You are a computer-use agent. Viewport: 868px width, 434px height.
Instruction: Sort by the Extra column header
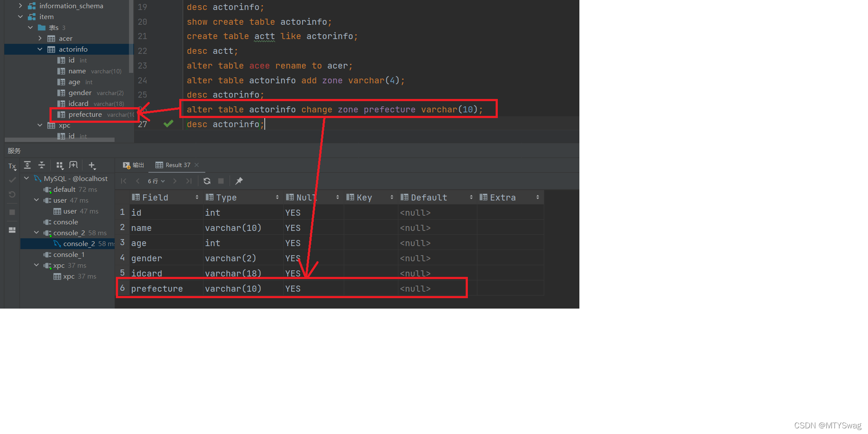(x=510, y=197)
